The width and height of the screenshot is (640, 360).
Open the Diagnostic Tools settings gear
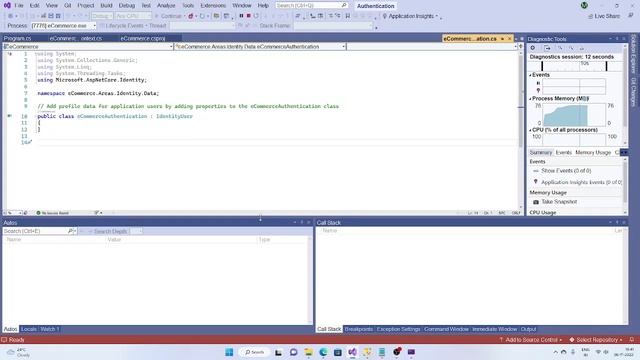533,48
